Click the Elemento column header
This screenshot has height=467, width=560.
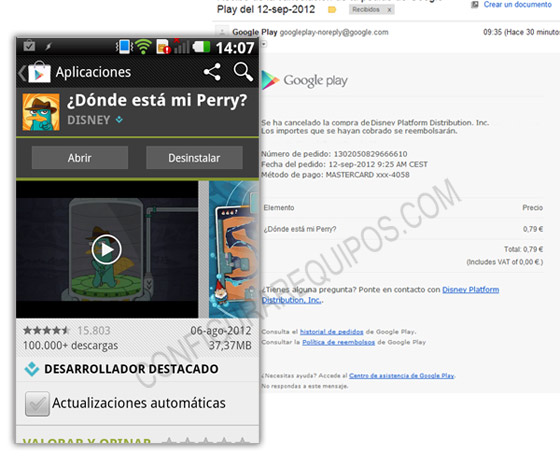pos(279,208)
